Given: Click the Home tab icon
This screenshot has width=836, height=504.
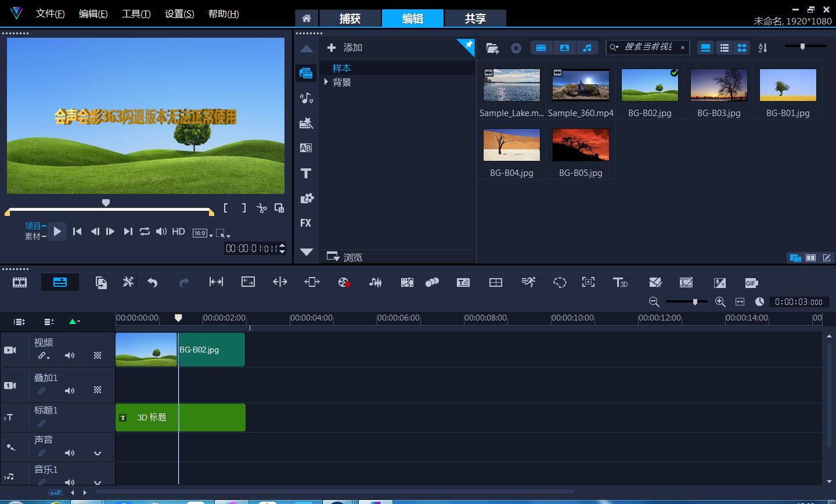Looking at the screenshot, I should pos(307,18).
